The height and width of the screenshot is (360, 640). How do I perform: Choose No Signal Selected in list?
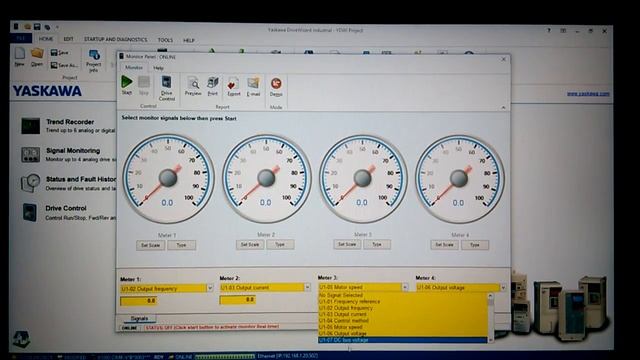coord(402,295)
